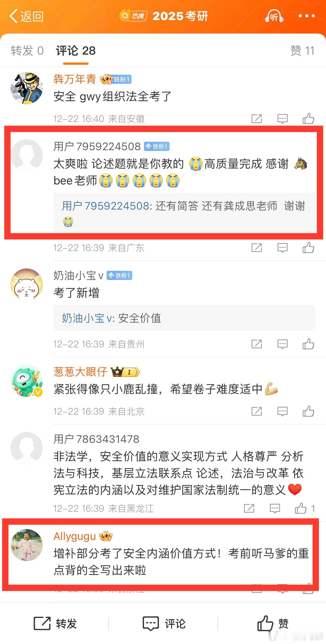Viewport: 326px width, 644px height.
Task: Tap 赞 in bottom bar
Action: coord(273,623)
